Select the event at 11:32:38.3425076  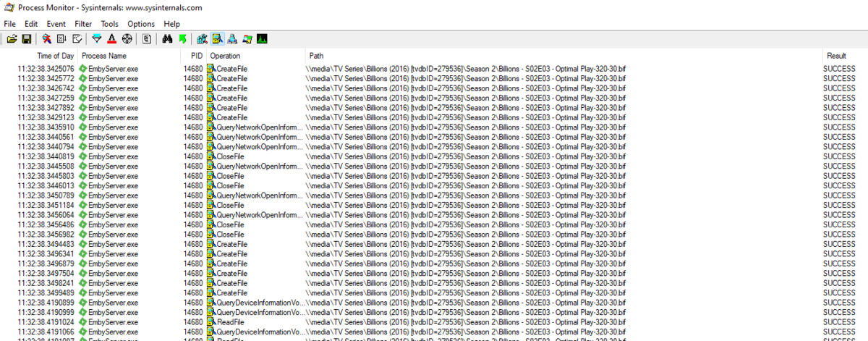(434, 69)
